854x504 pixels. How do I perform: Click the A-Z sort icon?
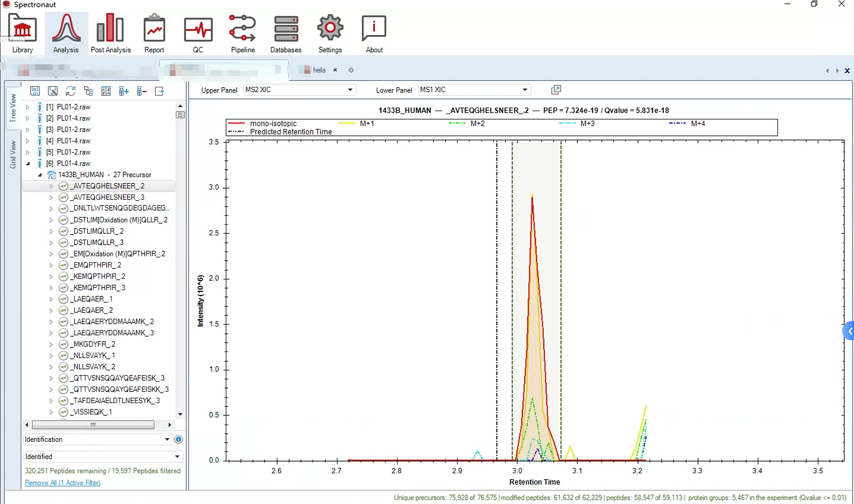pos(106,91)
